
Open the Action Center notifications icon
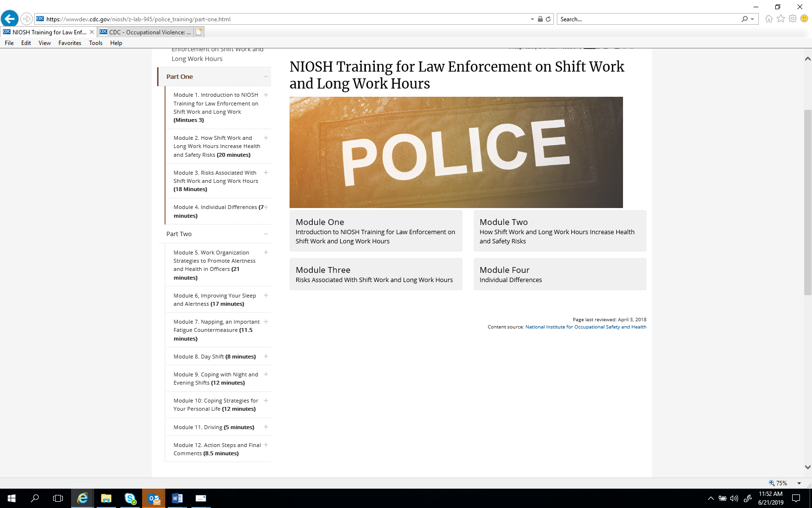coord(796,498)
